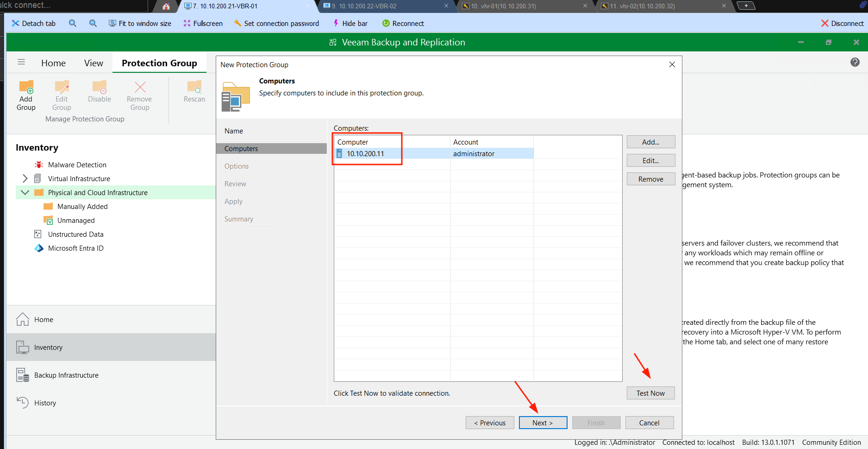
Task: Click the Next > button
Action: 543,423
